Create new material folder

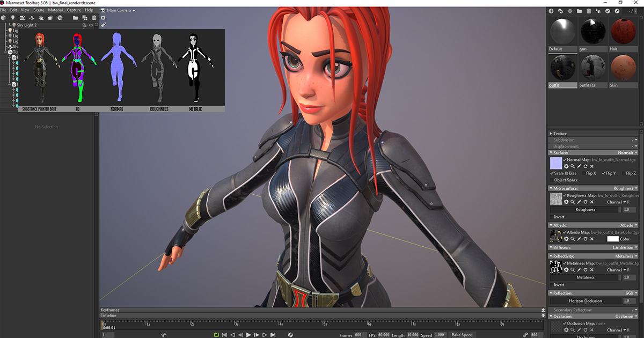580,11
